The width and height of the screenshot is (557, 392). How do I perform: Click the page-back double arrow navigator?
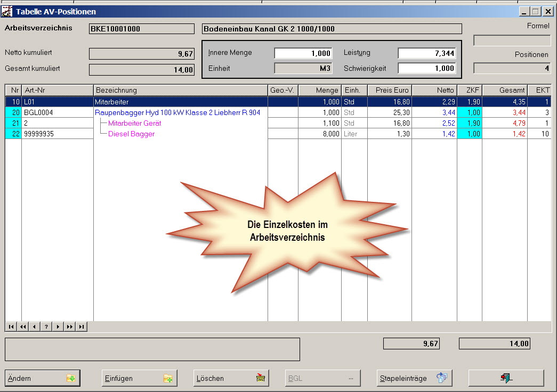coord(22,326)
